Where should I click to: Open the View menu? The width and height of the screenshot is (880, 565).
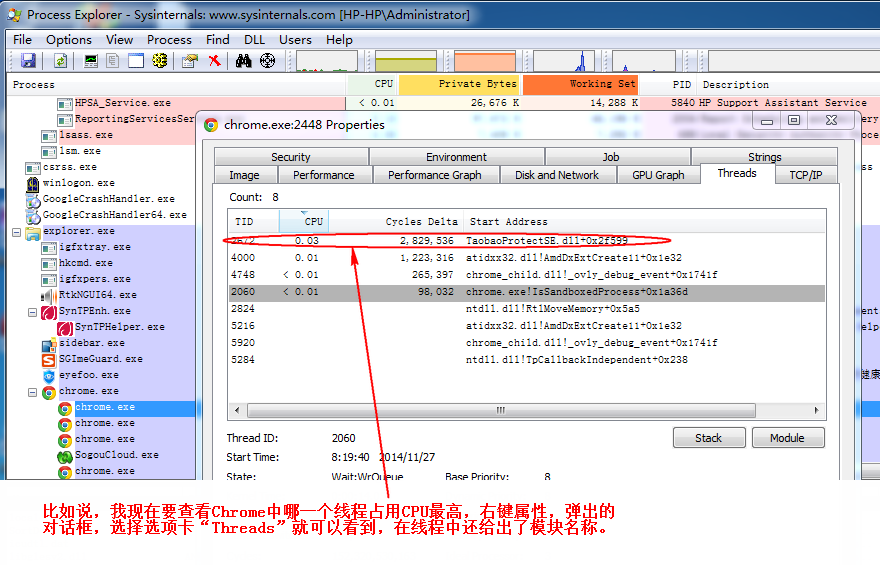pyautogui.click(x=119, y=40)
